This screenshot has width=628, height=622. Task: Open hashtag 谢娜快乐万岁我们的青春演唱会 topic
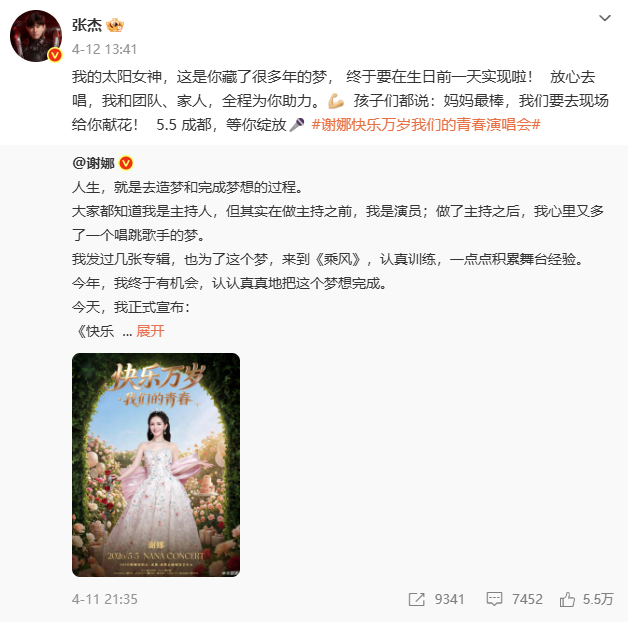(426, 125)
